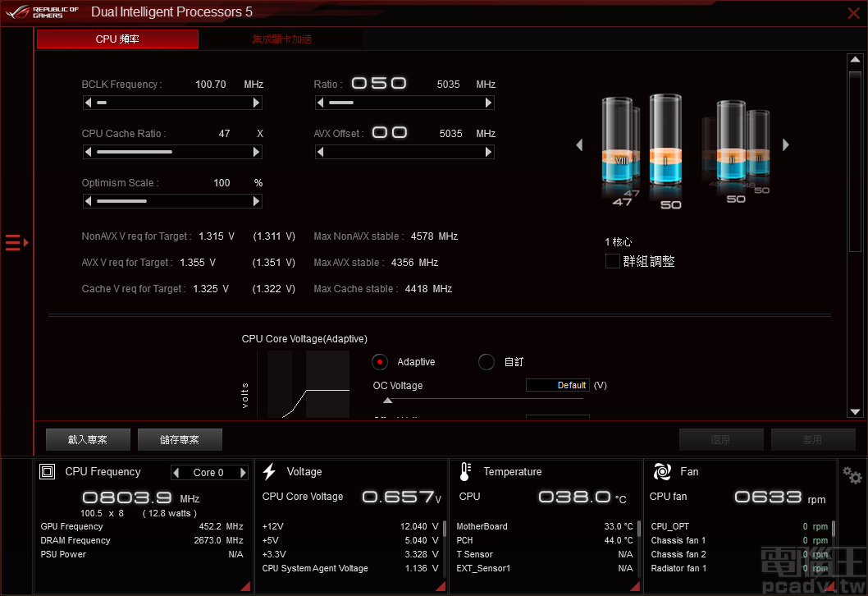Select the Adaptive voltage radio button
868x596 pixels.
pyautogui.click(x=380, y=362)
